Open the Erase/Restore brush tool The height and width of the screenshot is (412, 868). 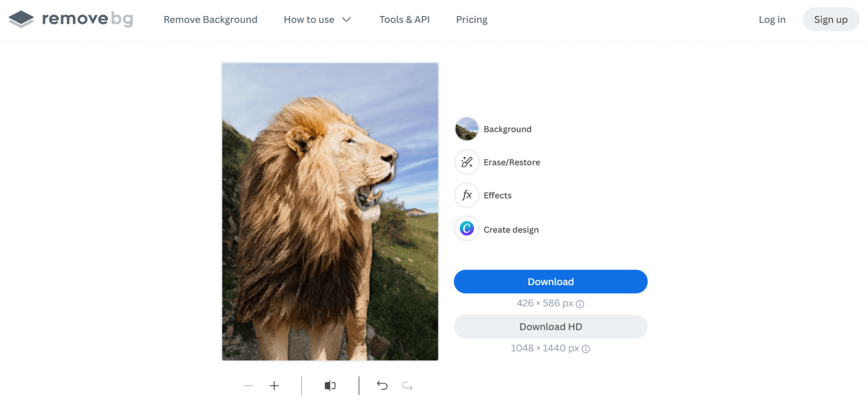(467, 162)
